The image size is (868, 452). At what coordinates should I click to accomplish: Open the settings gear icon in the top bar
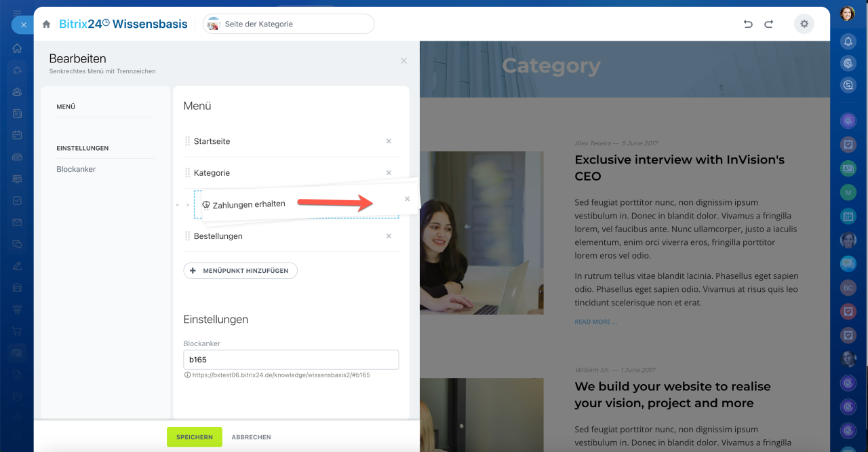point(804,24)
